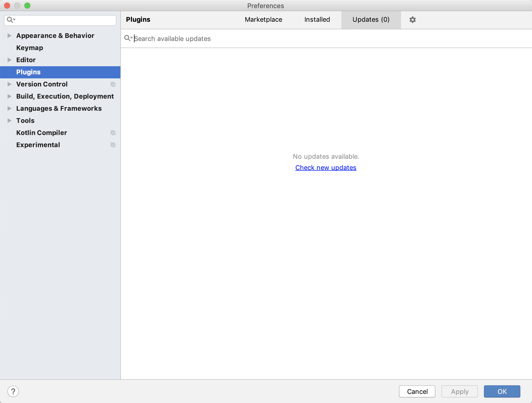Screen dimensions: 532x403
Task: Expand the Appearance & Behavior section
Action: (9, 36)
